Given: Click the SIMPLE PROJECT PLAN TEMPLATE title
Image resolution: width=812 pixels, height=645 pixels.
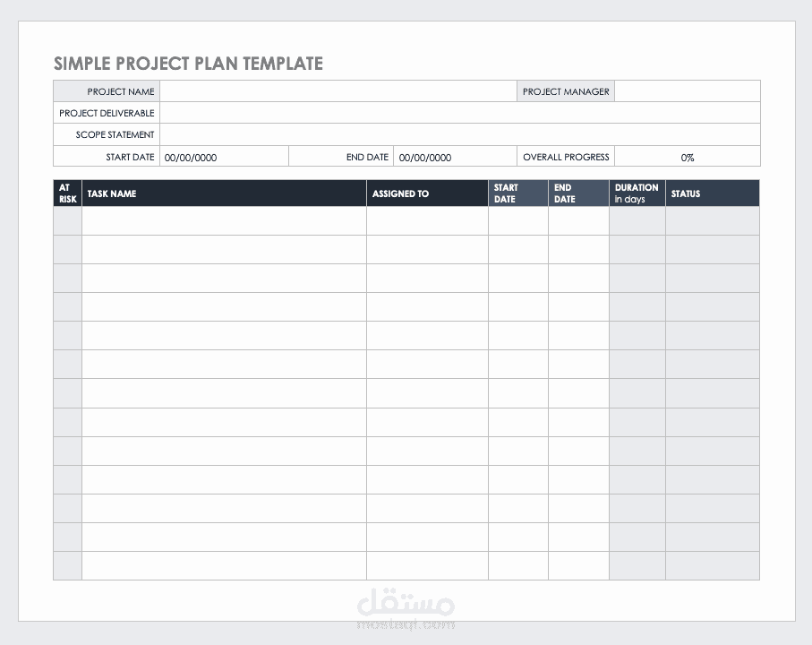Looking at the screenshot, I should click(x=188, y=64).
